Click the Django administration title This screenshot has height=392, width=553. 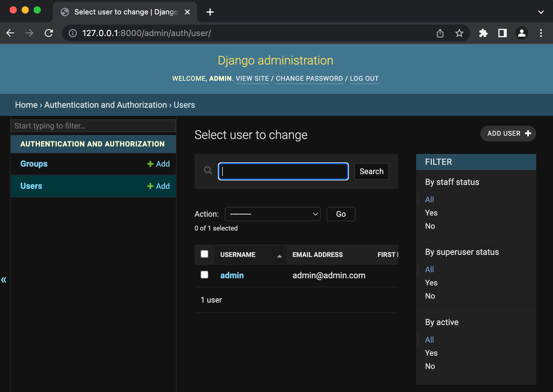point(276,61)
